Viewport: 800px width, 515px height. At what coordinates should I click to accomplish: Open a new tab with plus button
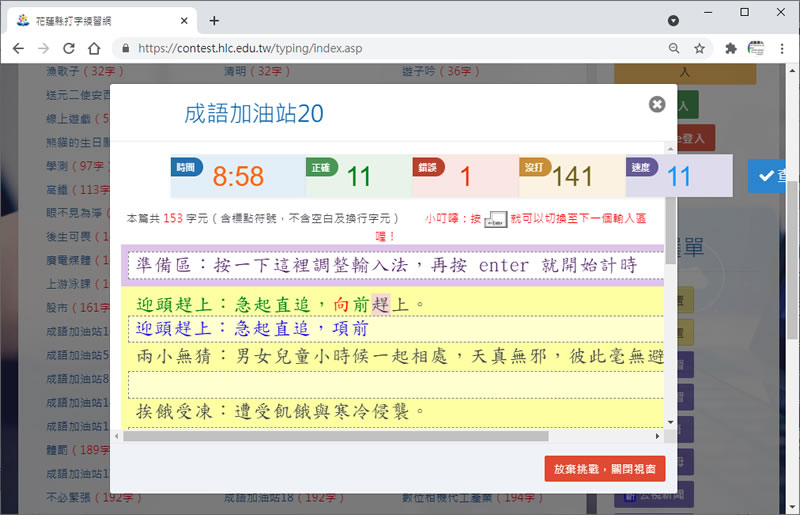click(214, 20)
